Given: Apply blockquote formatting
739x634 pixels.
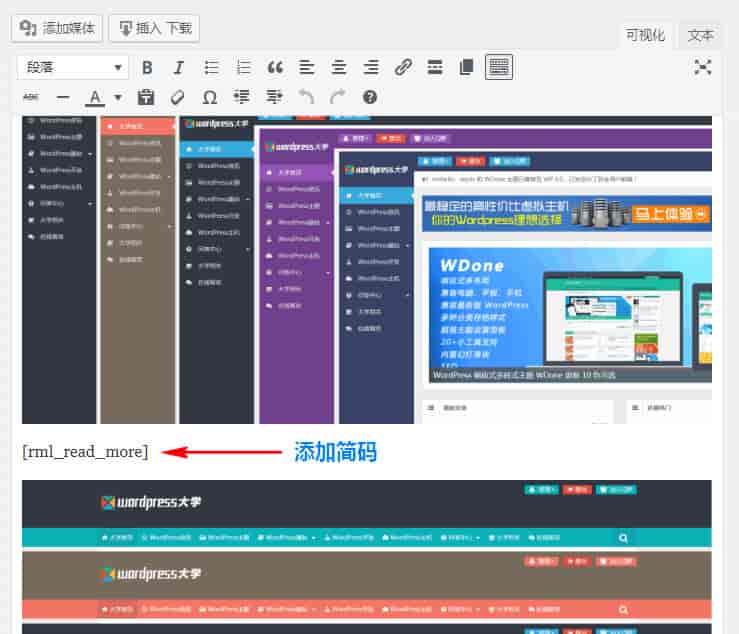Looking at the screenshot, I should (x=275, y=68).
